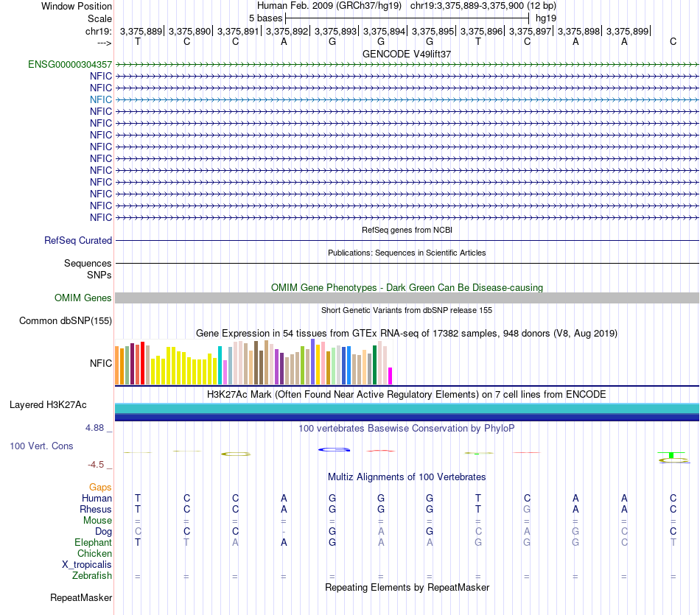Click the position label 3,375,893
The image size is (700, 615).
click(x=335, y=31)
